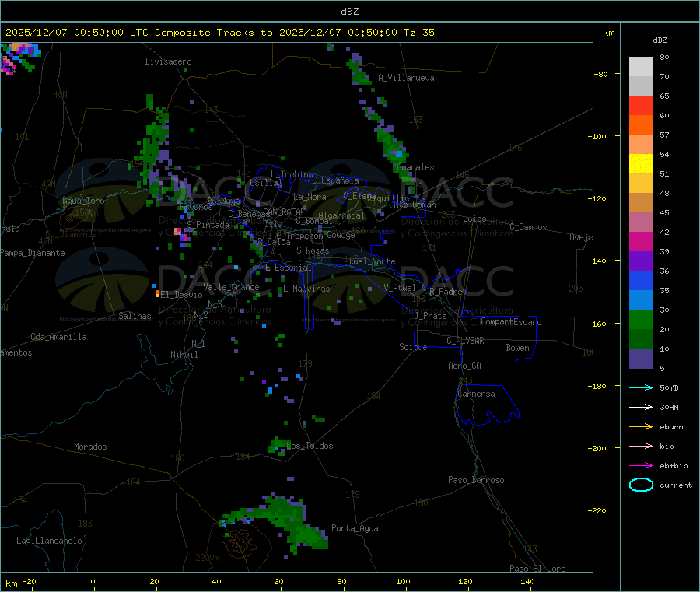Click the CompantEscard map label
The height and width of the screenshot is (592, 700).
pos(511,321)
